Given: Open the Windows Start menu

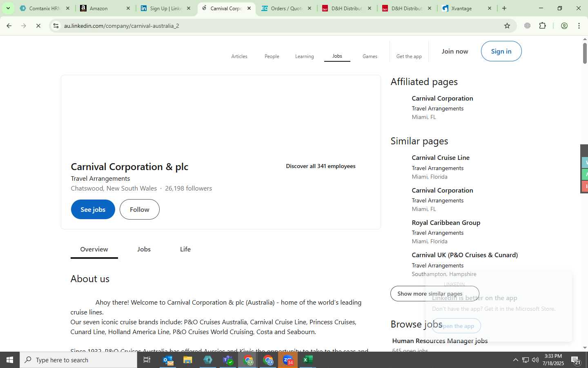Looking at the screenshot, I should click(10, 360).
